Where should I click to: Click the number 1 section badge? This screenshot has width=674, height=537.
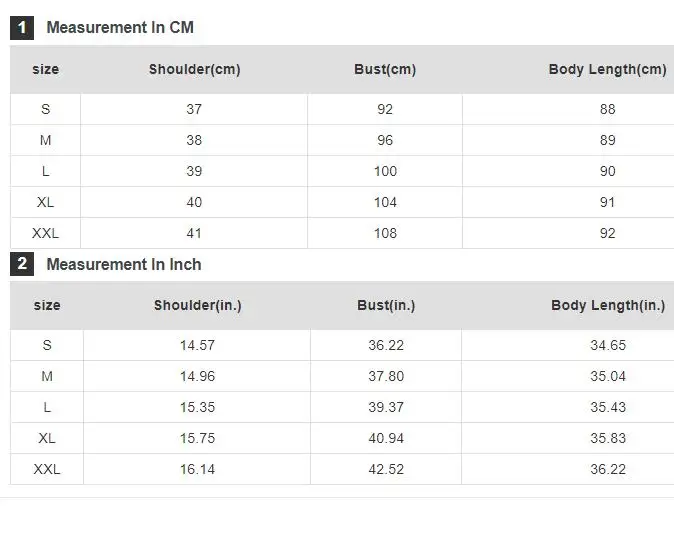click(22, 28)
